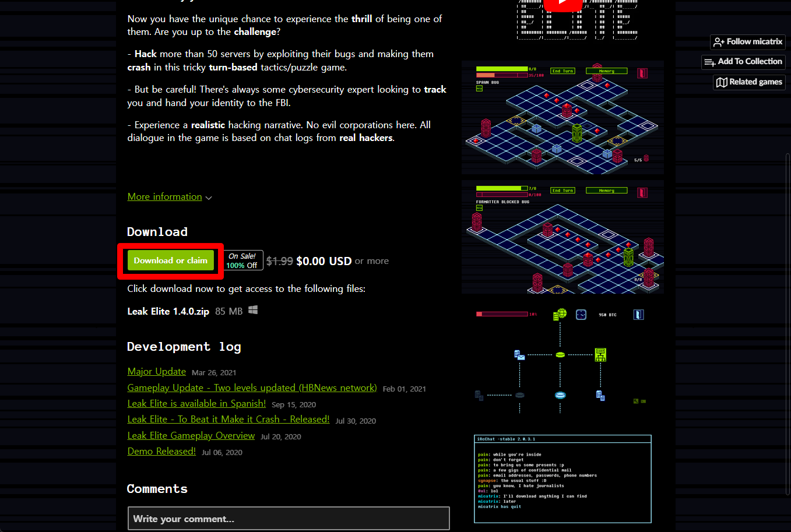Open the Major Update devlog
This screenshot has width=791, height=532.
tap(157, 372)
